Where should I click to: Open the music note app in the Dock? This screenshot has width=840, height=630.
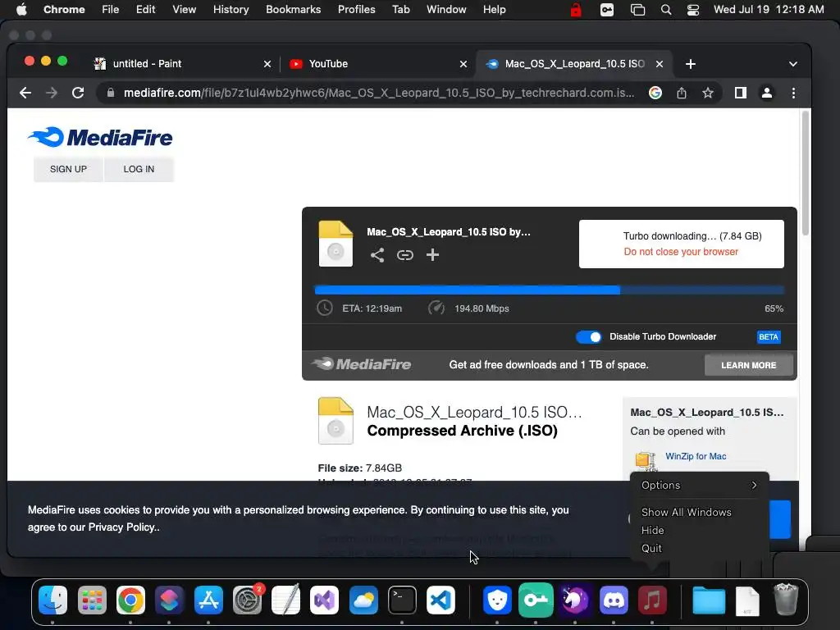(652, 600)
